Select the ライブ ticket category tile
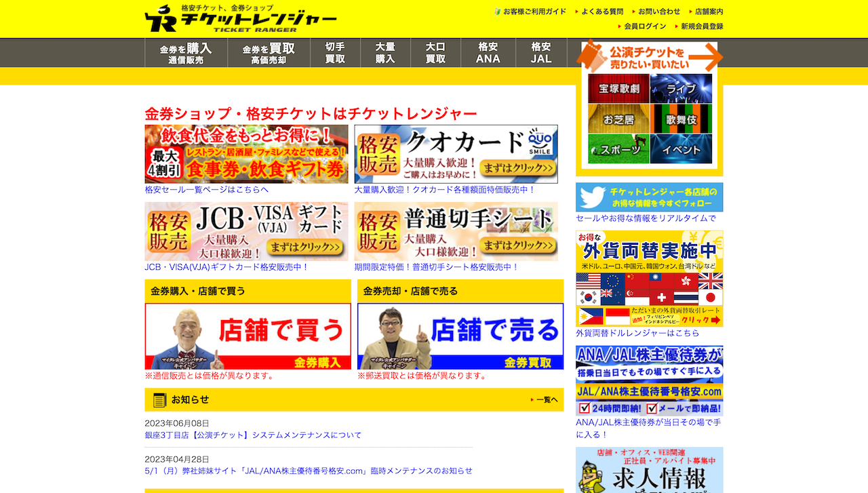Image resolution: width=868 pixels, height=493 pixels. 681,89
